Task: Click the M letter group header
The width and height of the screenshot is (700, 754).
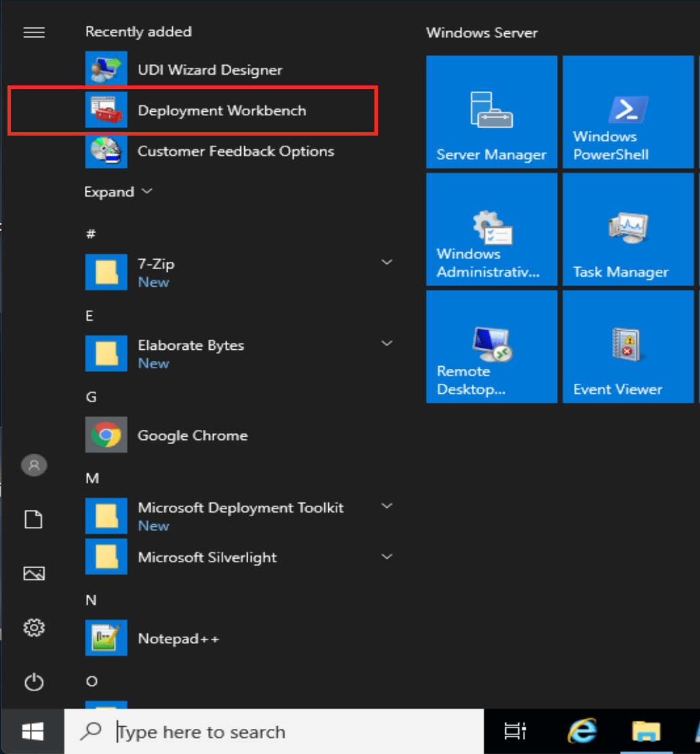Action: click(x=92, y=478)
